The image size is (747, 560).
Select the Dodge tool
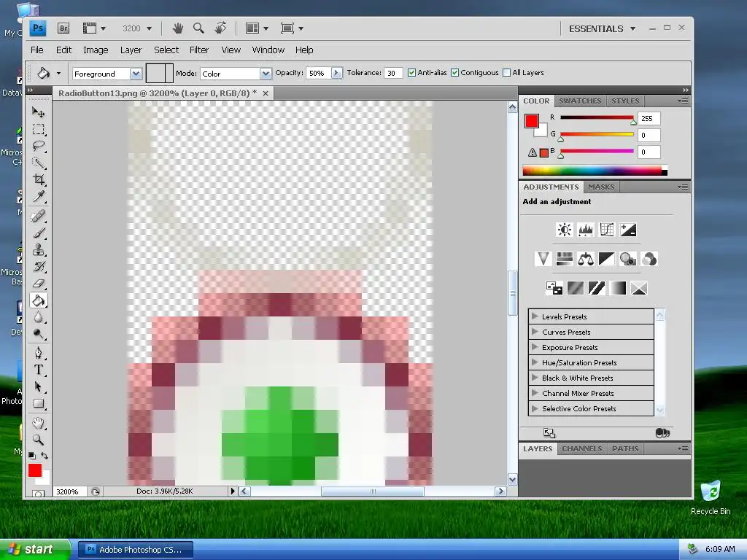tap(39, 334)
